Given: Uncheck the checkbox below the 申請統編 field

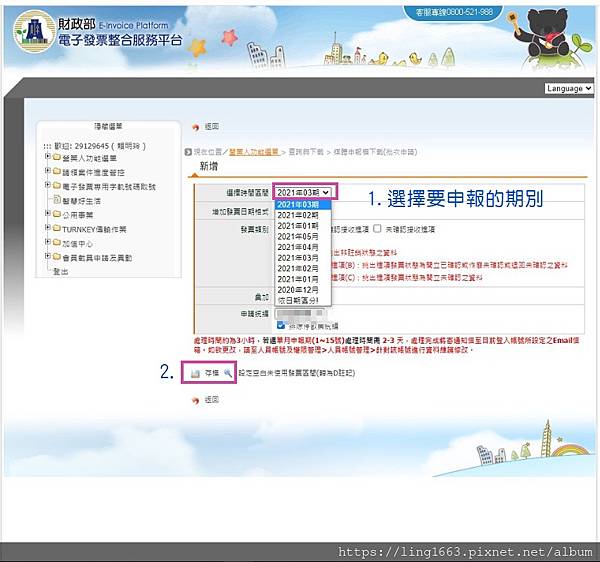Looking at the screenshot, I should point(281,325).
